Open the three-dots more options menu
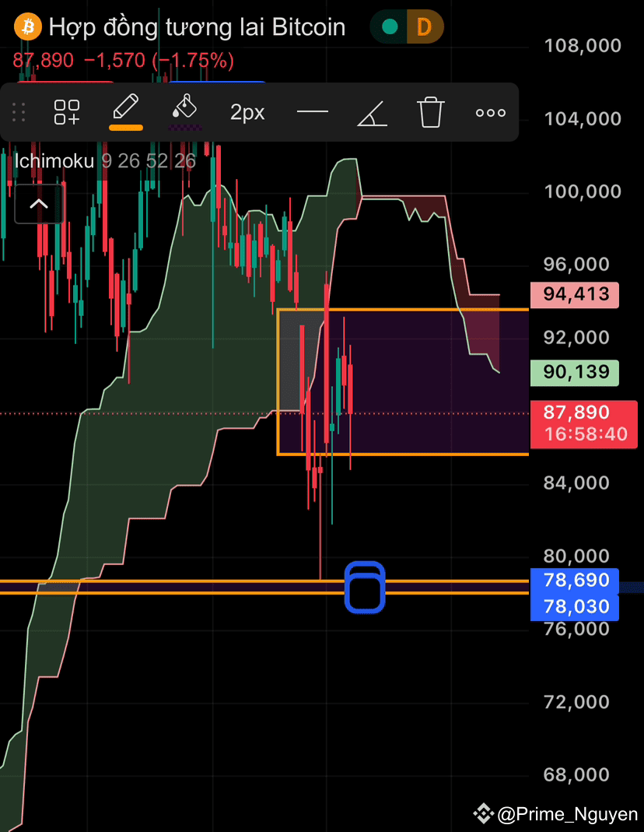This screenshot has width=644, height=832. [490, 113]
